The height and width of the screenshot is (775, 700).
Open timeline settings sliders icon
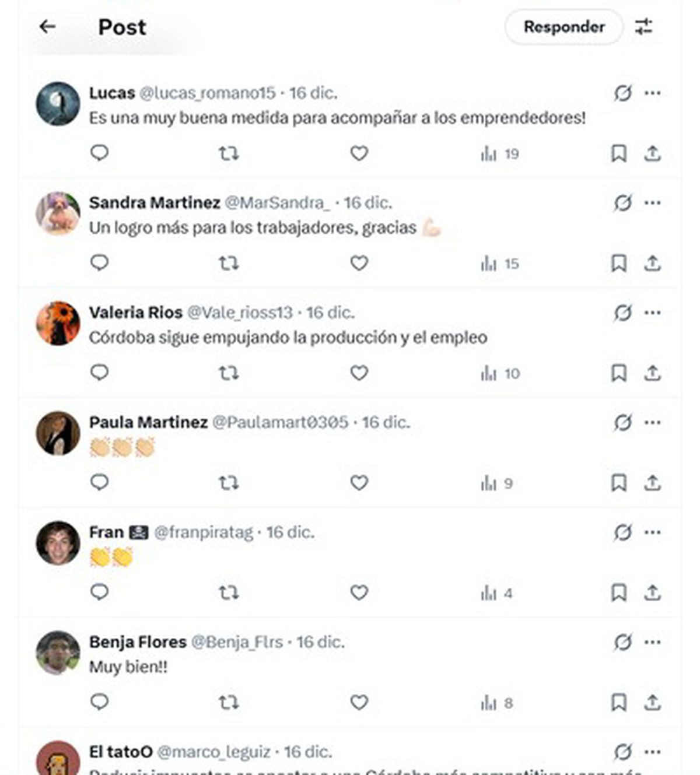644,27
